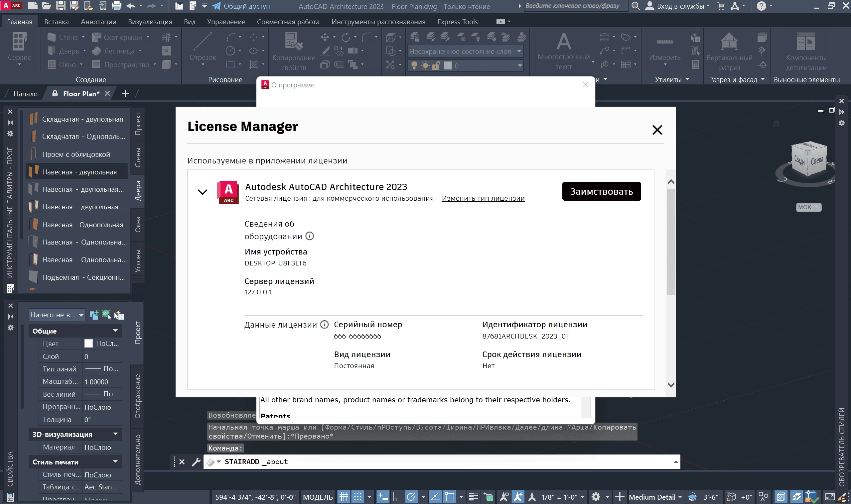Collapse the Стиль печати properties section
Viewport: 851px width, 504px height.
115,461
